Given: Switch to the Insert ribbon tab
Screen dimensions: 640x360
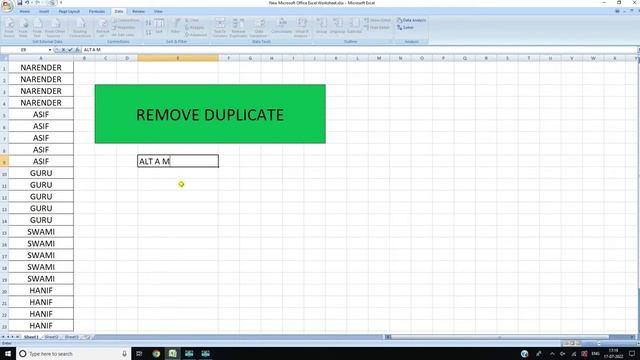Looking at the screenshot, I should pos(44,11).
